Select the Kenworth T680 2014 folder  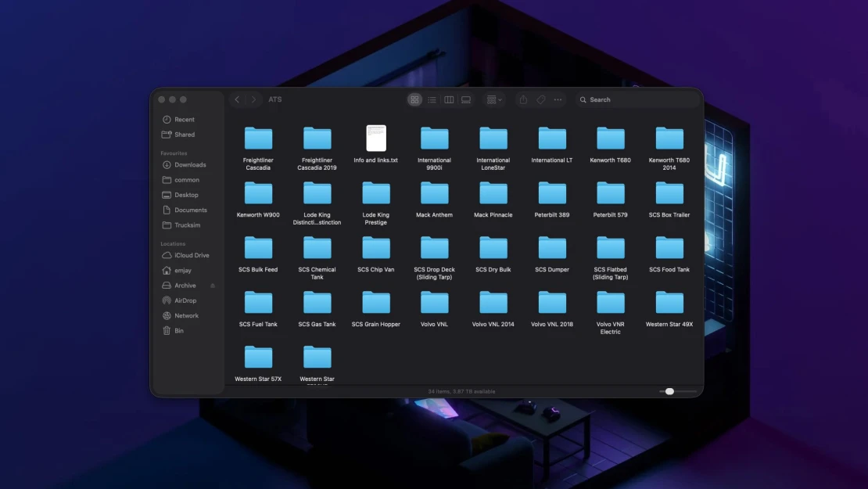tap(669, 138)
